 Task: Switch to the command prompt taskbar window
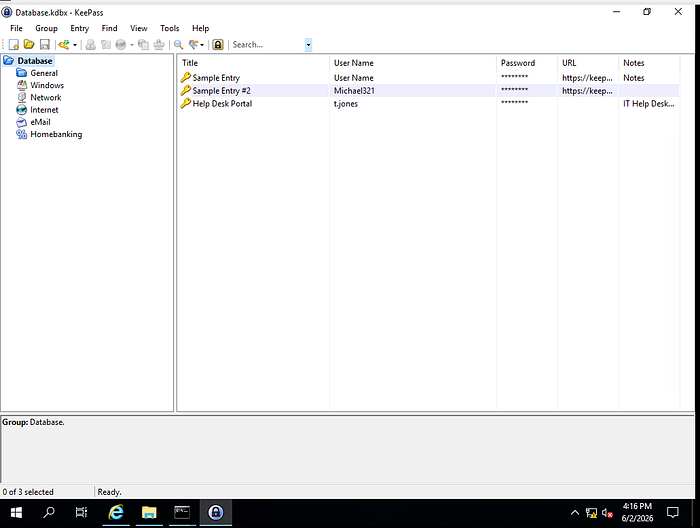[182, 513]
